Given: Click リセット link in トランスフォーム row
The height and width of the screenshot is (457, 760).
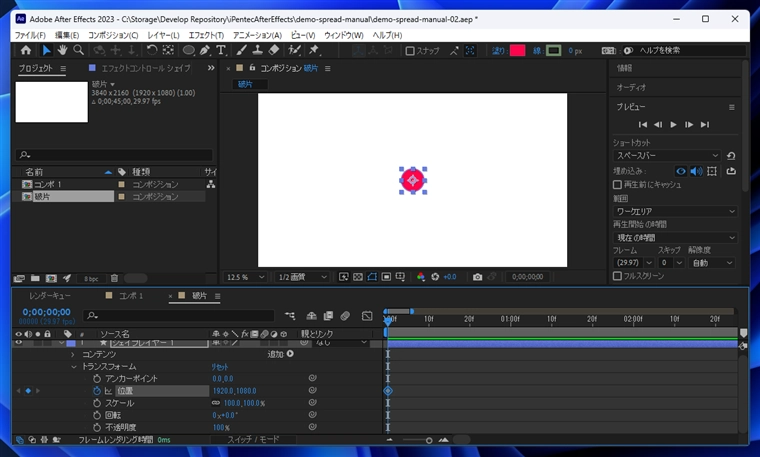Looking at the screenshot, I should [x=220, y=367].
